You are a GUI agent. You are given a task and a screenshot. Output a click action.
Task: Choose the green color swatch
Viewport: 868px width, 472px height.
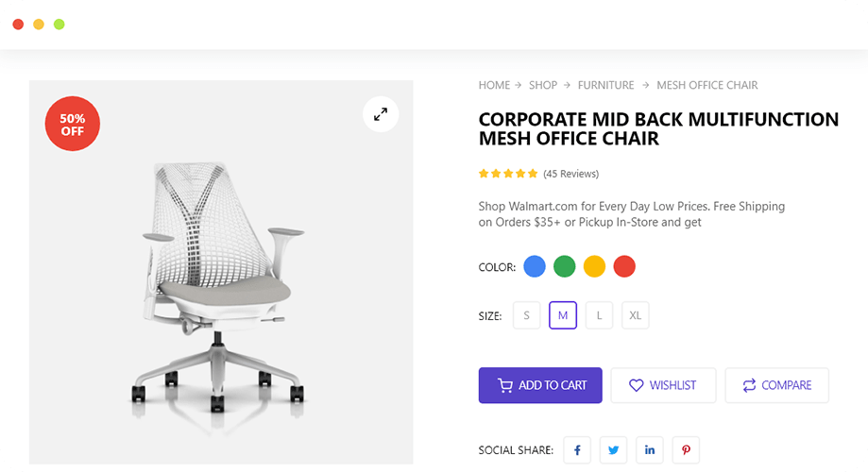pos(564,266)
